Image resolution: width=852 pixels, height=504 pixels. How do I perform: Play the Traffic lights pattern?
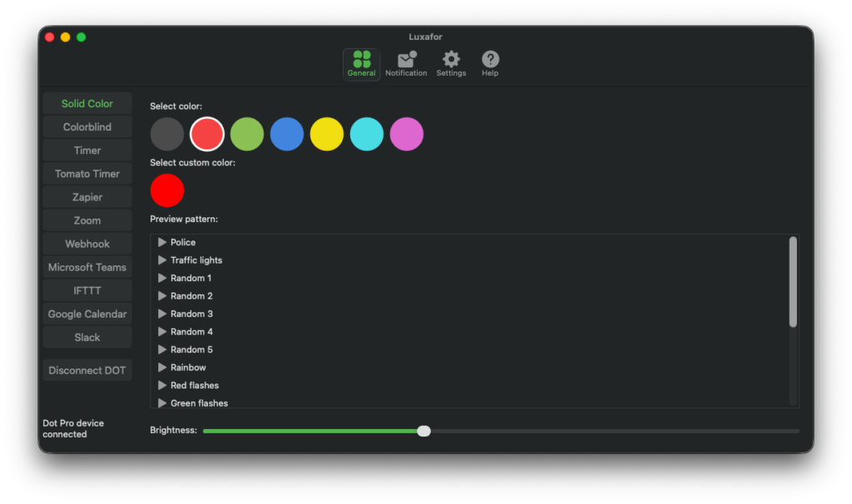click(x=162, y=260)
